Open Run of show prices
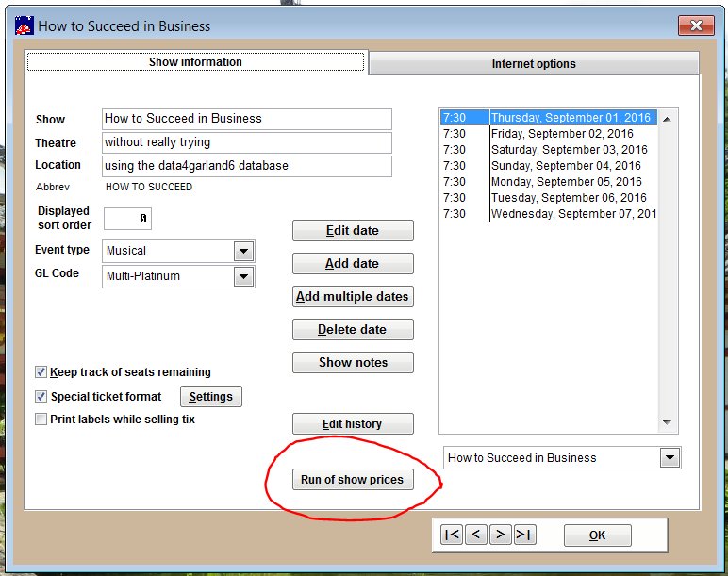728x576 pixels. (x=353, y=479)
